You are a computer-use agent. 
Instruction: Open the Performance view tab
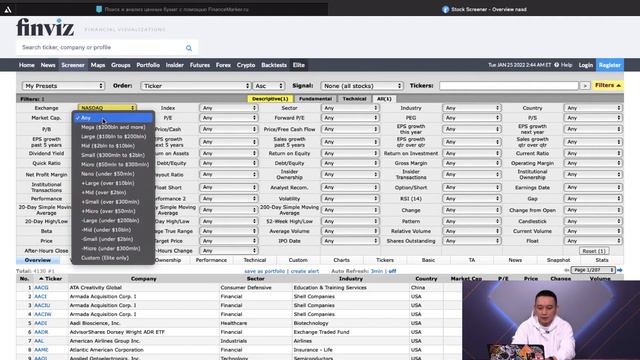pos(211,260)
